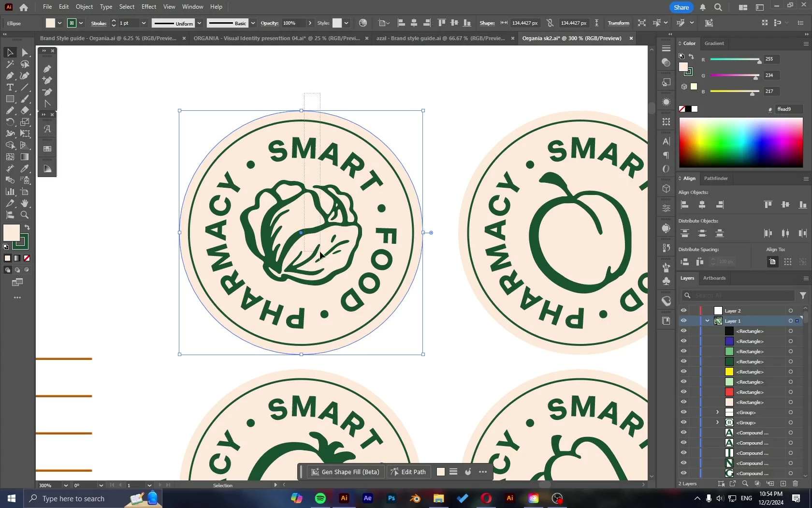812x508 pixels.
Task: Open the Windows Start menu
Action: tap(12, 498)
